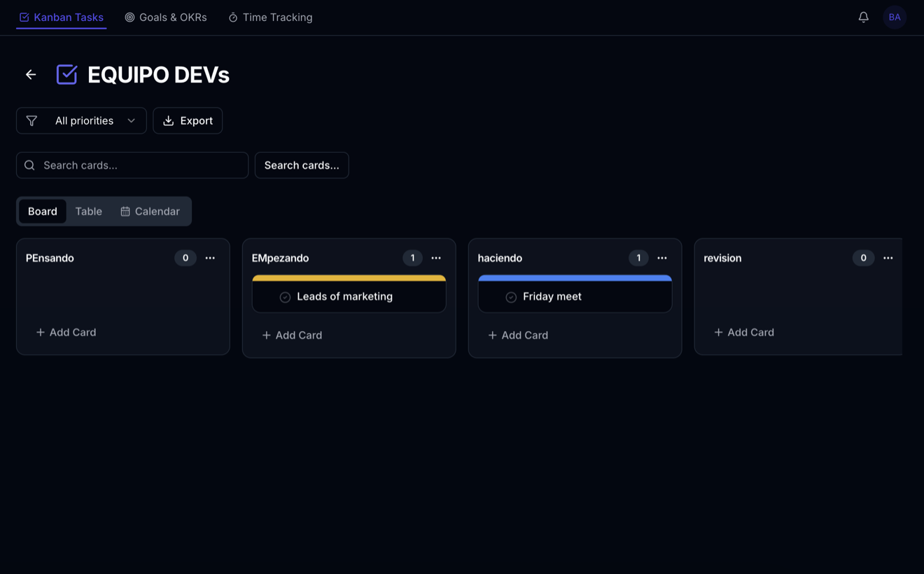Click the back arrow next to EQUIPO DEVs

point(31,74)
